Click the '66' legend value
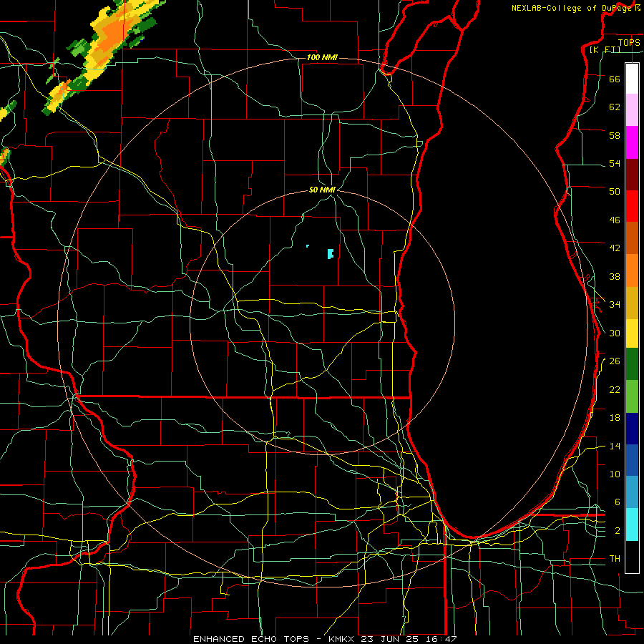644x644 pixels. (615, 79)
